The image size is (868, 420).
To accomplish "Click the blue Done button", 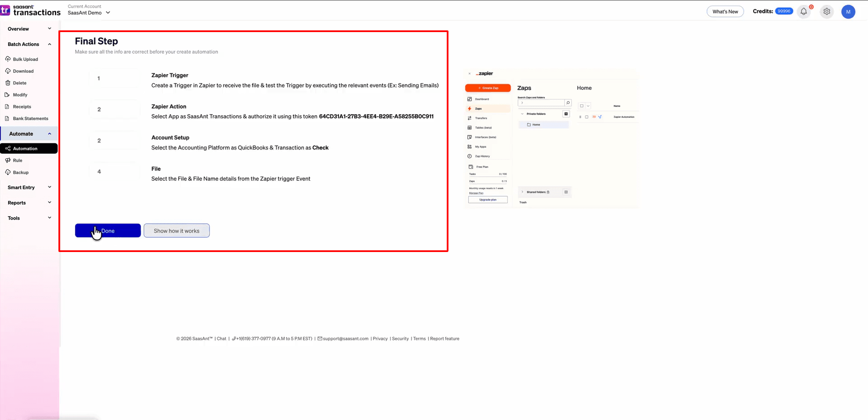I will [x=108, y=231].
